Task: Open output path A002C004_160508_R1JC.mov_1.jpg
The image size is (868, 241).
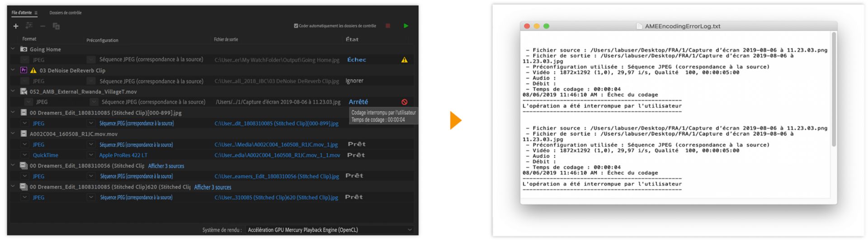Action: 276,145
